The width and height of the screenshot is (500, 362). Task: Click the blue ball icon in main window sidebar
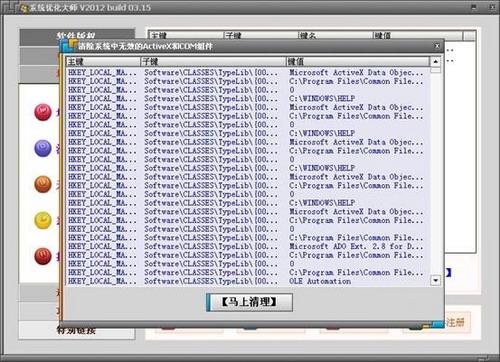(43, 148)
